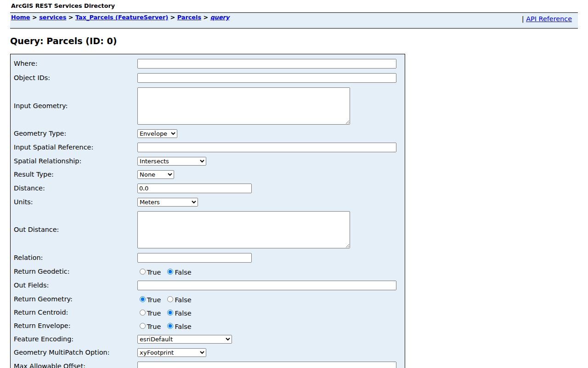Screen dimensions: 588x368
Task: Open the Geometry Type dropdown
Action: point(157,133)
